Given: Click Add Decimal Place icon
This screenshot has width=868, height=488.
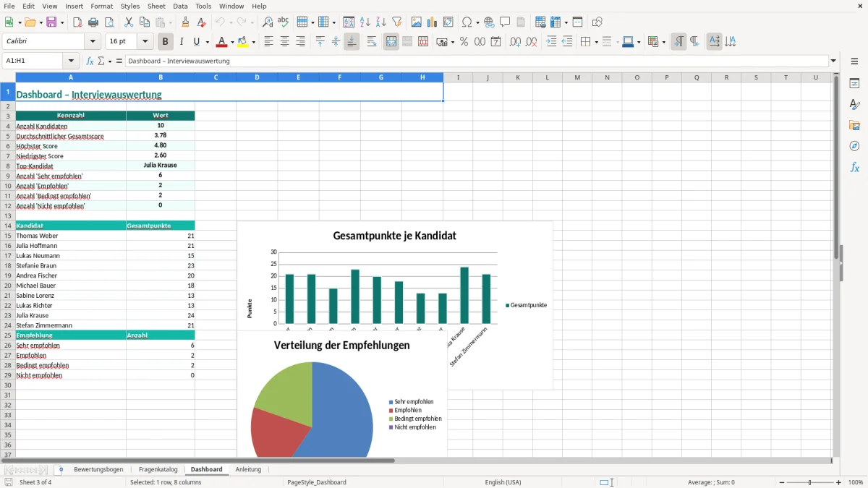Looking at the screenshot, I should pos(515,42).
